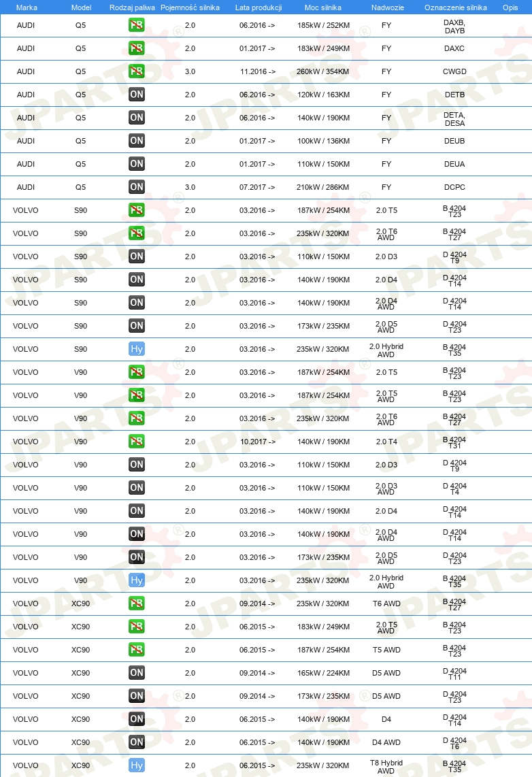532x777 pixels.
Task: Select the power cell 210kW / 286KM
Action: point(323,187)
